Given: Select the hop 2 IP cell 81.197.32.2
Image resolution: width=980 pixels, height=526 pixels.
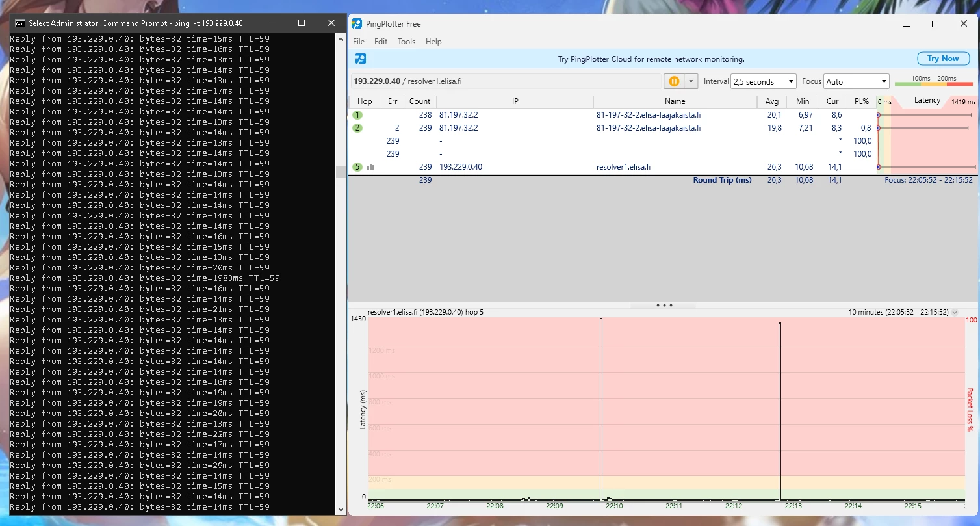Looking at the screenshot, I should point(459,128).
